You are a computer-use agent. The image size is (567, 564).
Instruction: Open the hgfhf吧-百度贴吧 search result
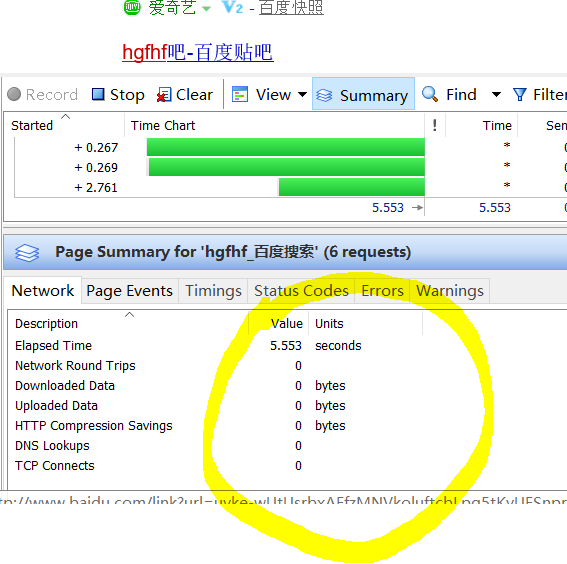pos(198,52)
